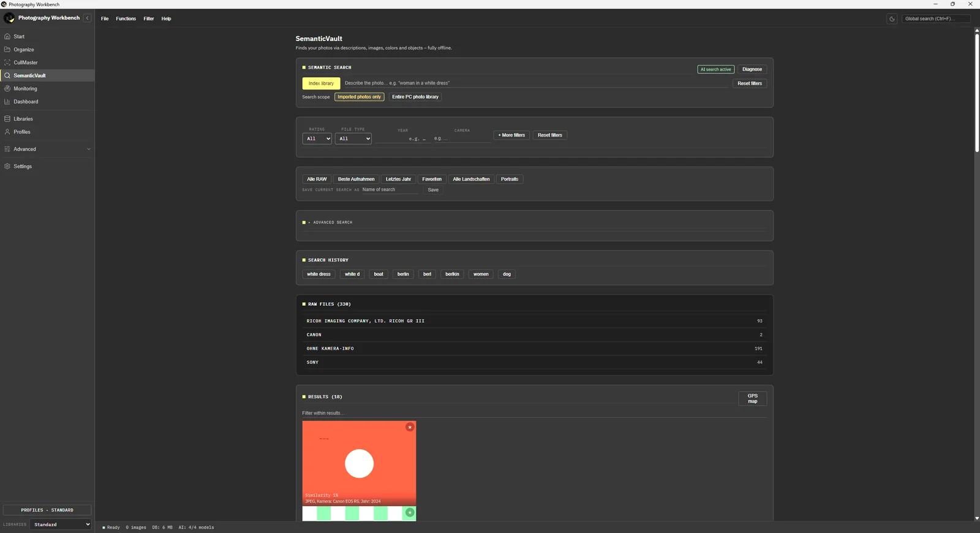This screenshot has width=980, height=533.
Task: Switch scope to 'Entire PC photo library'
Action: pyautogui.click(x=415, y=97)
